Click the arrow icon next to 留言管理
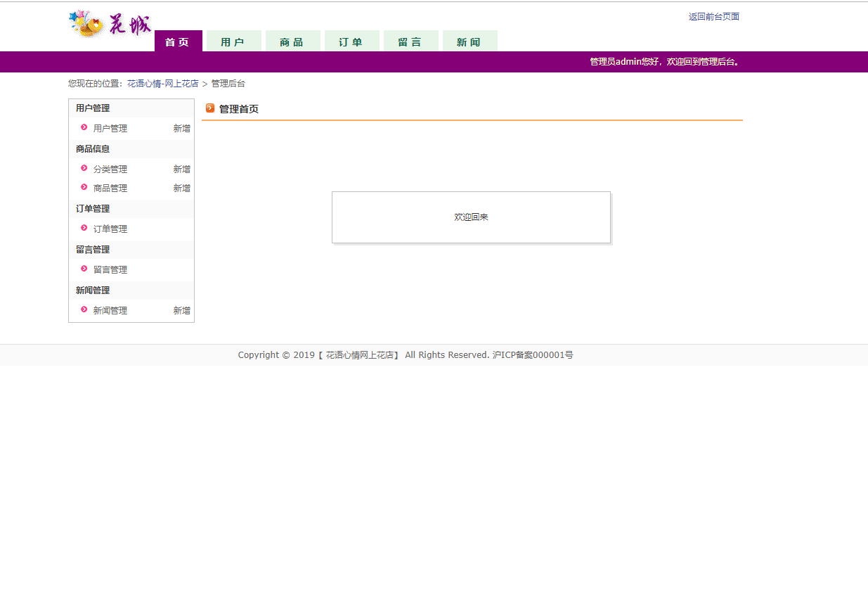 (84, 269)
